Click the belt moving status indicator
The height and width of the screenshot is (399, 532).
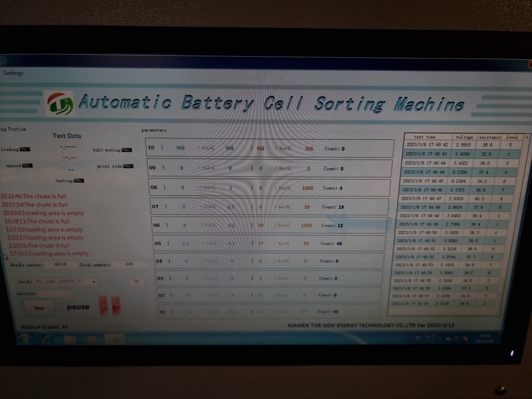[127, 150]
